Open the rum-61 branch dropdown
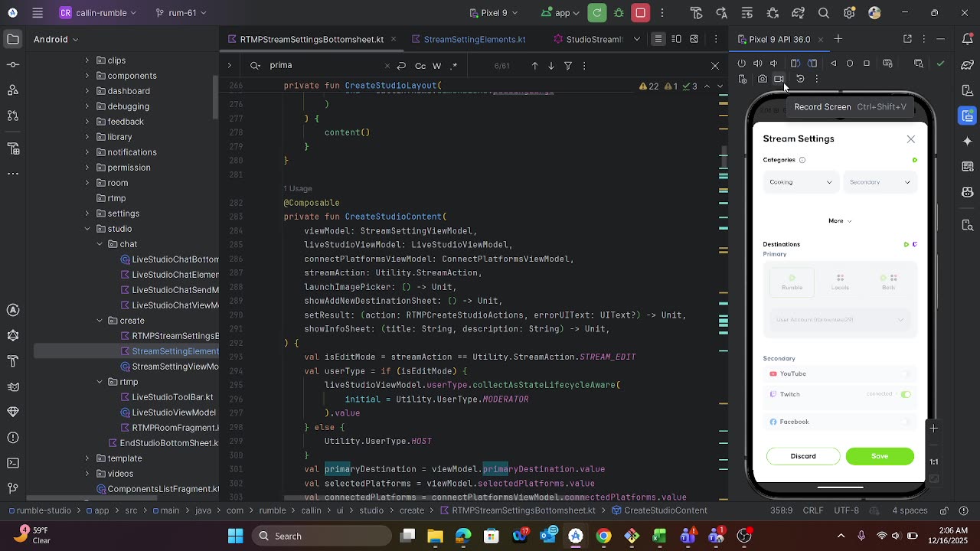Image resolution: width=980 pixels, height=551 pixels. click(x=181, y=13)
